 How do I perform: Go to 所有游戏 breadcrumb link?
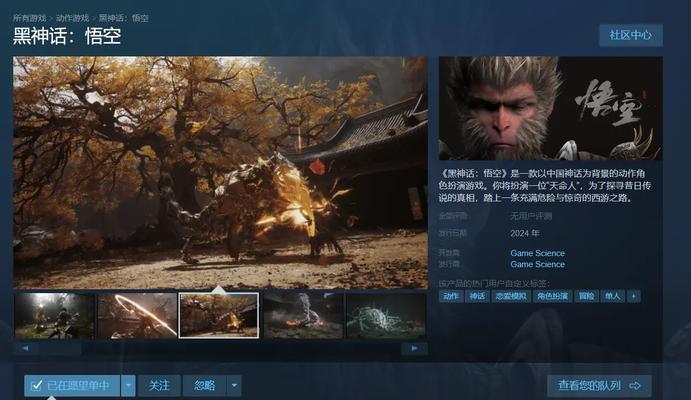29,18
